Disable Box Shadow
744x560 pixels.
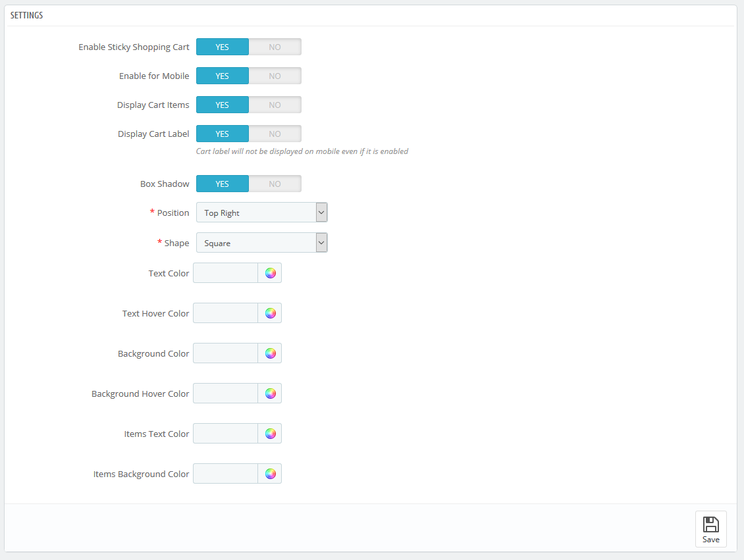pos(275,184)
